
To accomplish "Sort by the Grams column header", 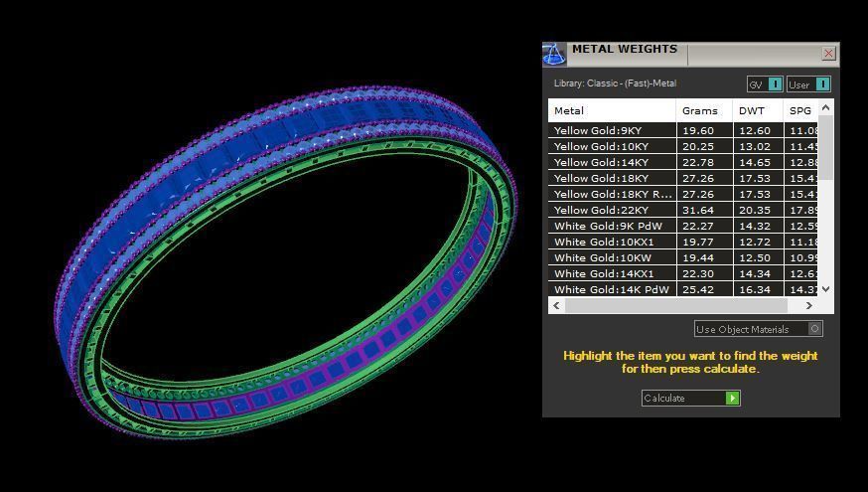I will (704, 110).
